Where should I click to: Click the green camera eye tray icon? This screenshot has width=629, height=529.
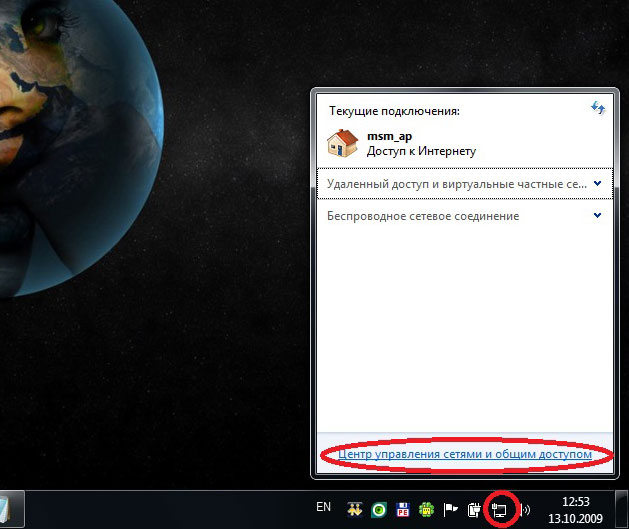click(379, 510)
